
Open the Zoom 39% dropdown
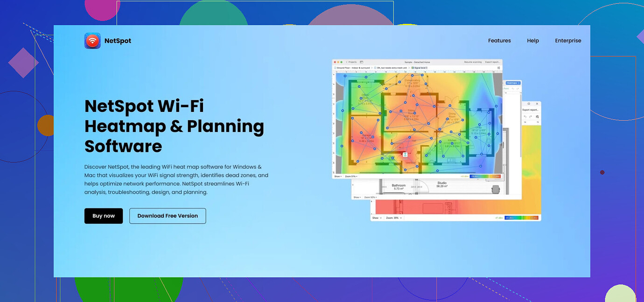pos(394,218)
